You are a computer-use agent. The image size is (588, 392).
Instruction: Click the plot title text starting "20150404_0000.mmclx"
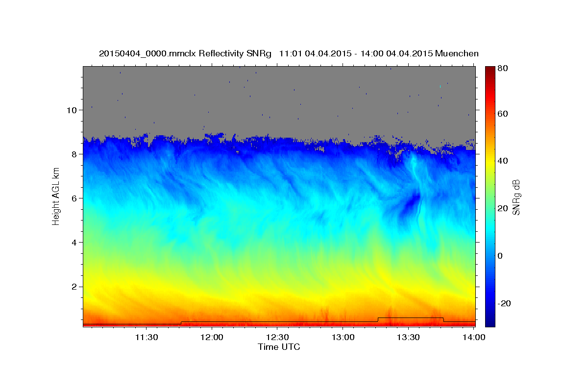click(289, 53)
